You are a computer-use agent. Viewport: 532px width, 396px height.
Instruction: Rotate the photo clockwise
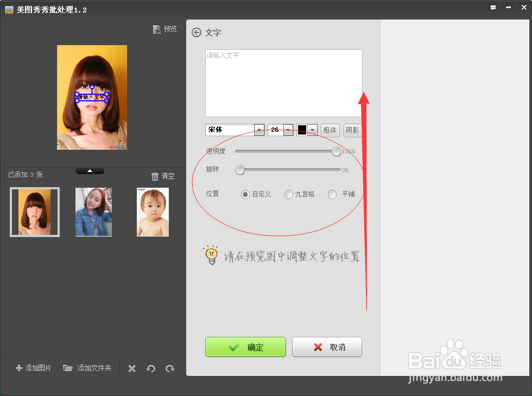[170, 368]
